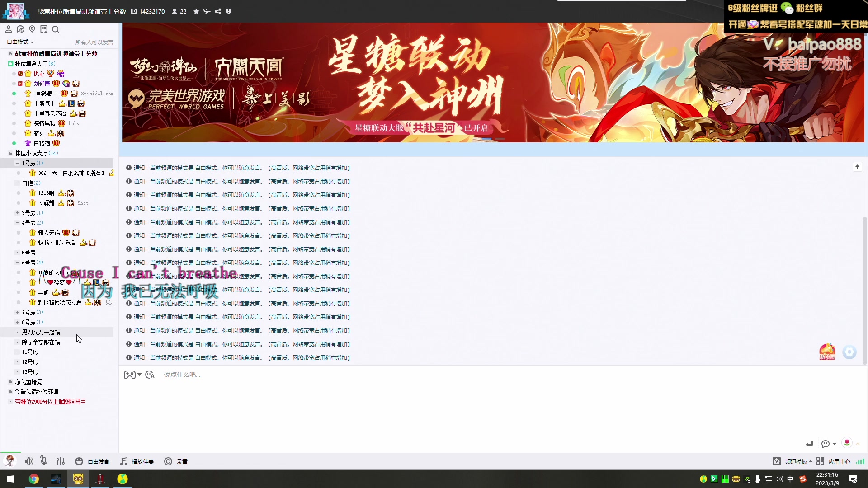Share the channel via the share icon
The height and width of the screenshot is (488, 868).
point(218,11)
